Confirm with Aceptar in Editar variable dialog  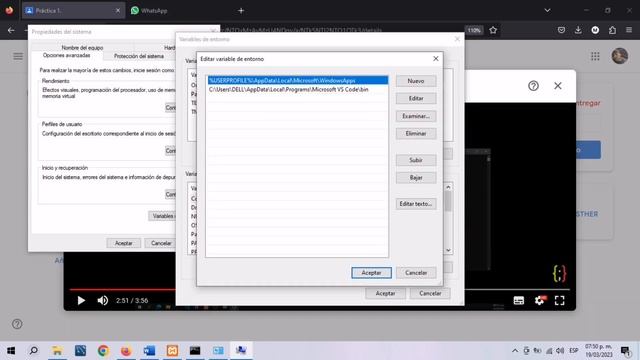coord(371,273)
